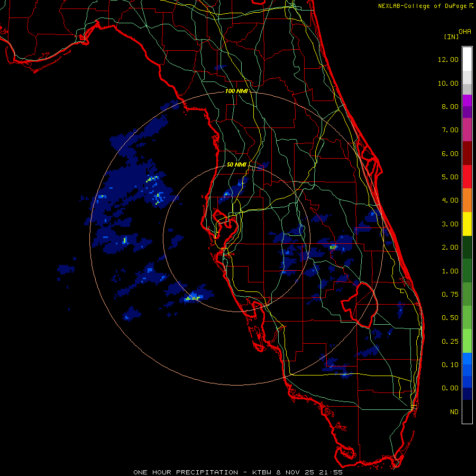Pick the yellow legend swatch
476x476 pixels.
click(467, 224)
